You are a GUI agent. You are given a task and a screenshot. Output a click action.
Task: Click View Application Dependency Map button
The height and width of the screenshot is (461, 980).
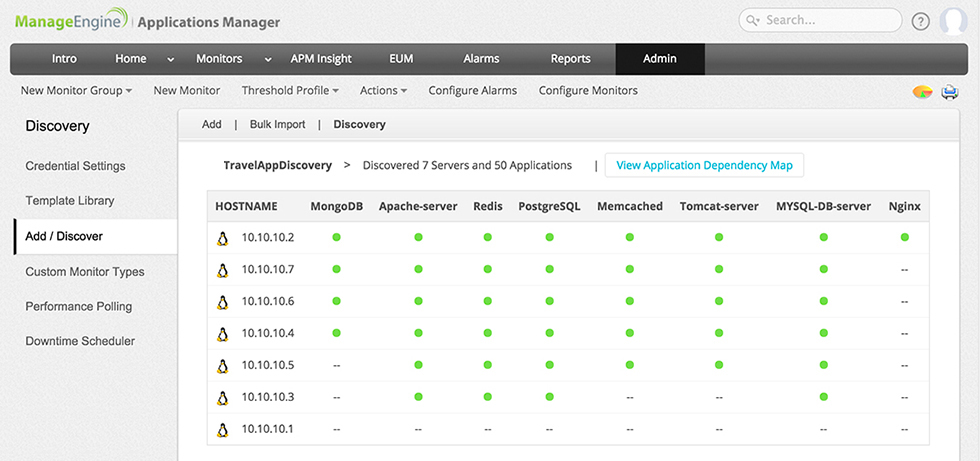704,166
